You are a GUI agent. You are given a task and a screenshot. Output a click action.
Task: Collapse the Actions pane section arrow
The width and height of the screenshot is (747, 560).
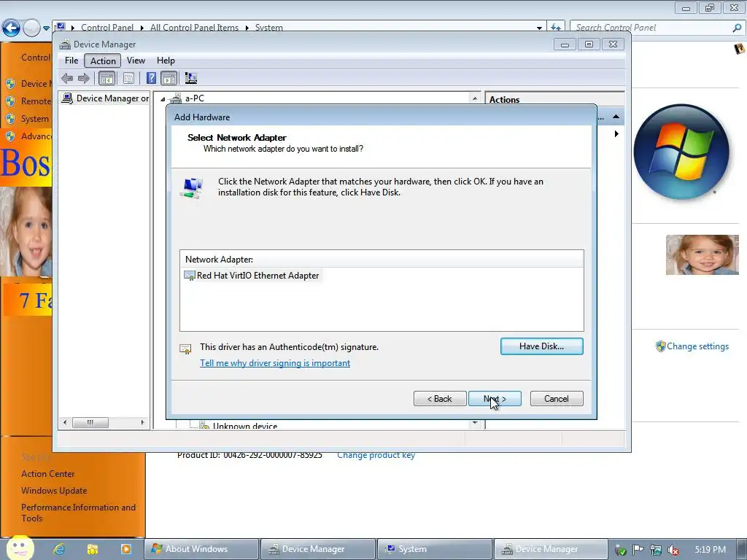tap(616, 117)
